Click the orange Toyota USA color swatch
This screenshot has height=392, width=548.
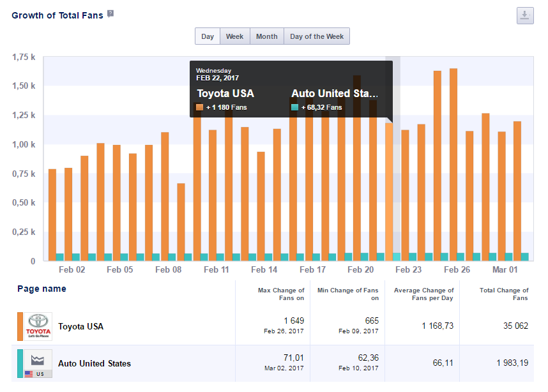(x=20, y=326)
